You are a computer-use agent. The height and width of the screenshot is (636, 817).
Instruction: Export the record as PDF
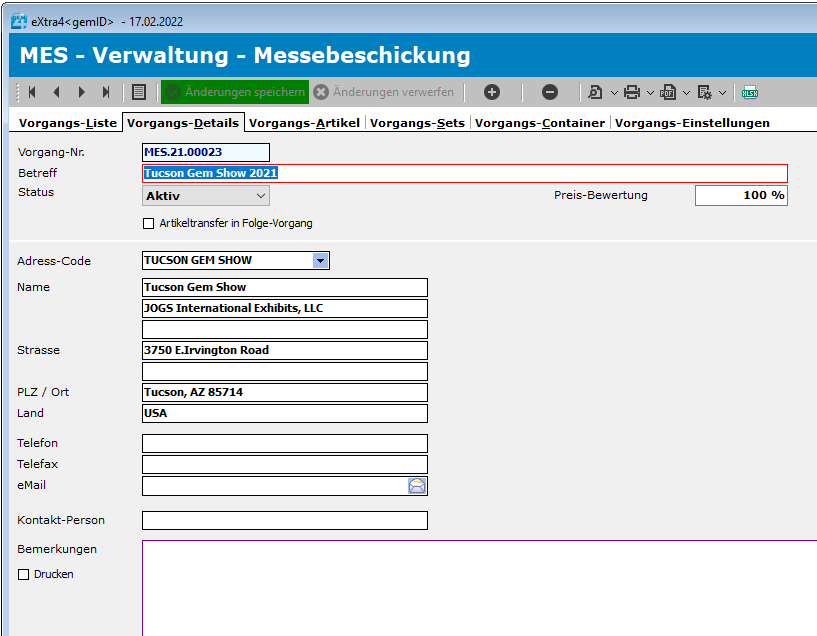click(667, 91)
